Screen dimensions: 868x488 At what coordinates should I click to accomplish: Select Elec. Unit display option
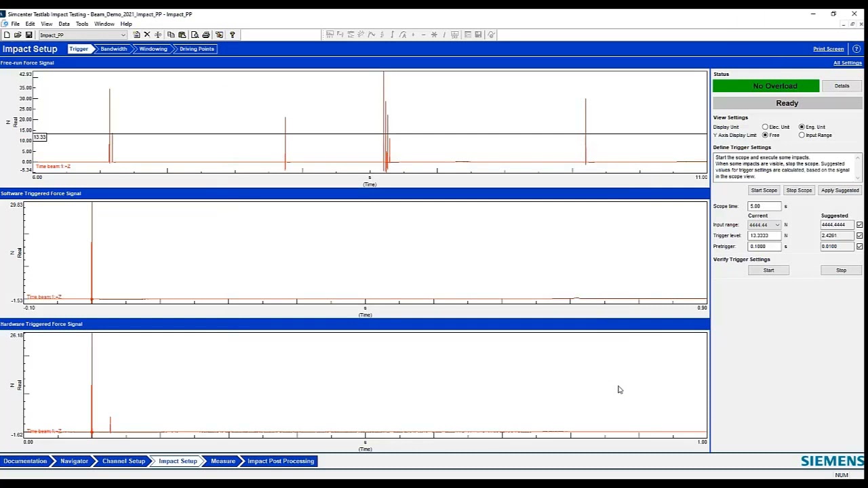point(765,127)
